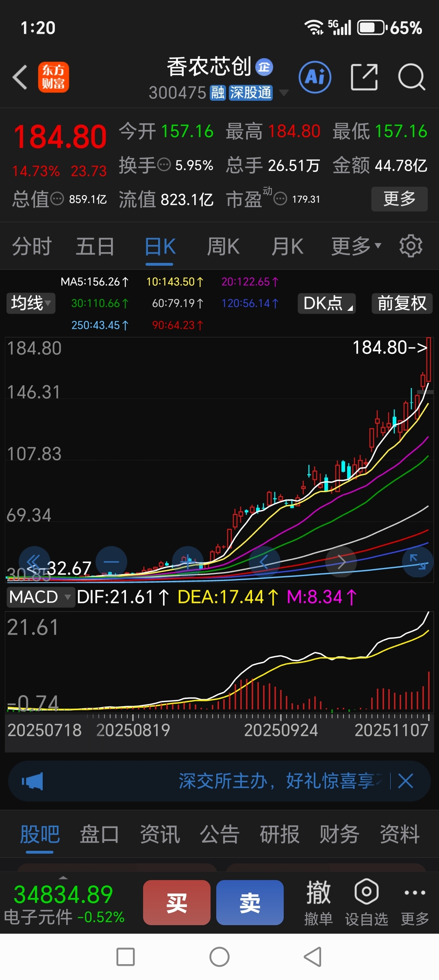
Task: Open the MACD indicator dropdown
Action: 40,597
